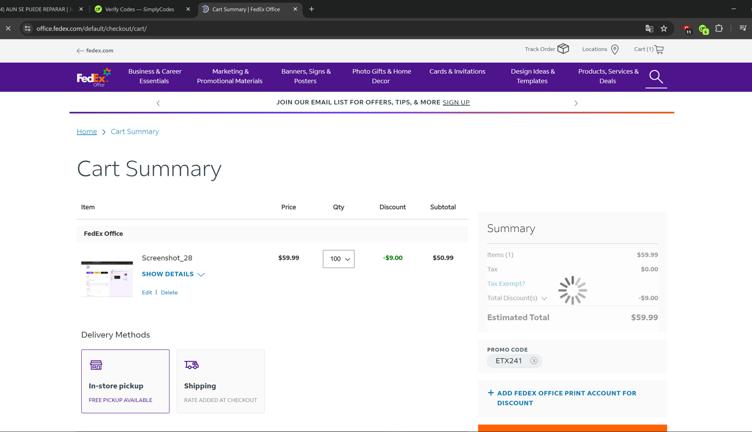This screenshot has width=752, height=432.
Task: Show next promo banner message
Action: pos(576,103)
